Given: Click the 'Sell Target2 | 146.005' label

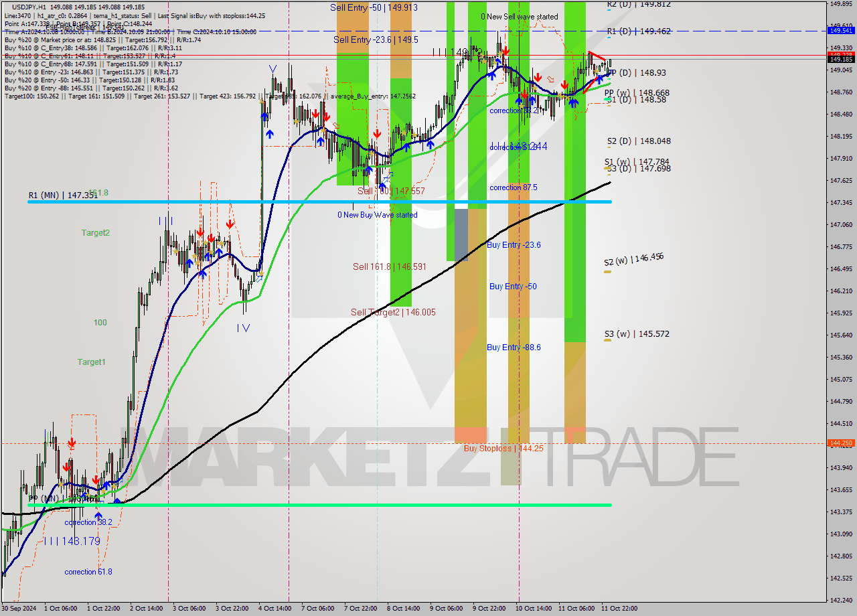Looking at the screenshot, I should click(x=393, y=312).
